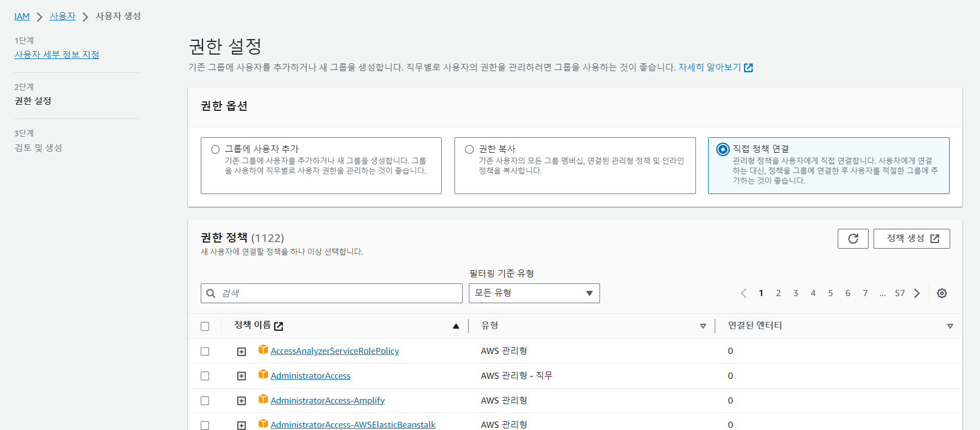
Task: Go to policies page 4
Action: [813, 293]
